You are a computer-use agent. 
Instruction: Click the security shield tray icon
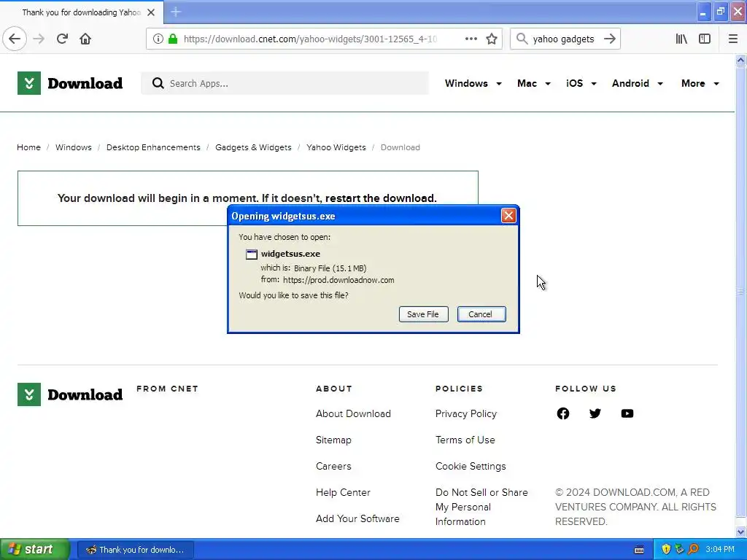tap(666, 549)
